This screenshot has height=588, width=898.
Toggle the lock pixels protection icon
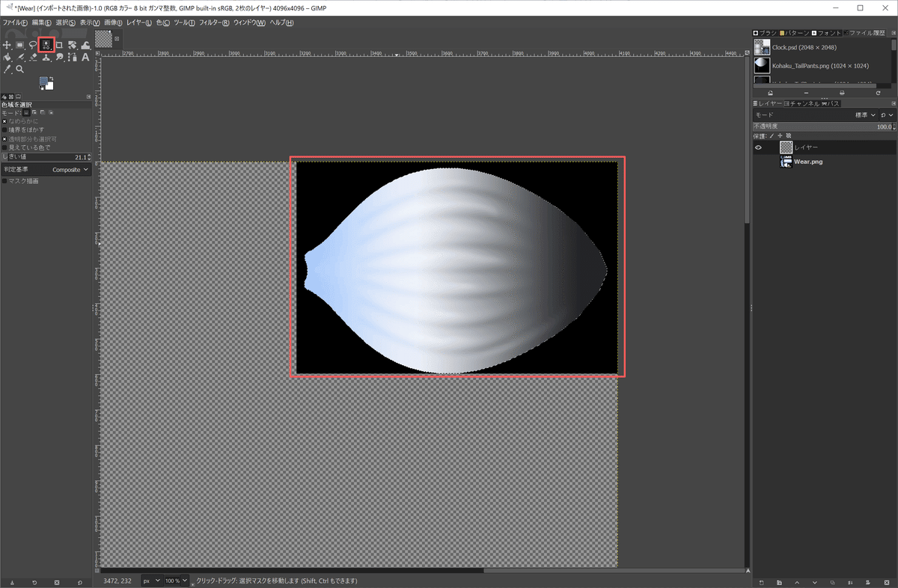(x=772, y=135)
